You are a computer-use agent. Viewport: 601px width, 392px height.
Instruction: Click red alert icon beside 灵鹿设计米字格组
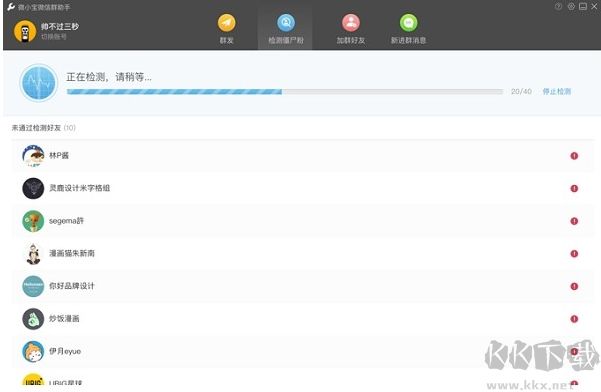pos(574,188)
